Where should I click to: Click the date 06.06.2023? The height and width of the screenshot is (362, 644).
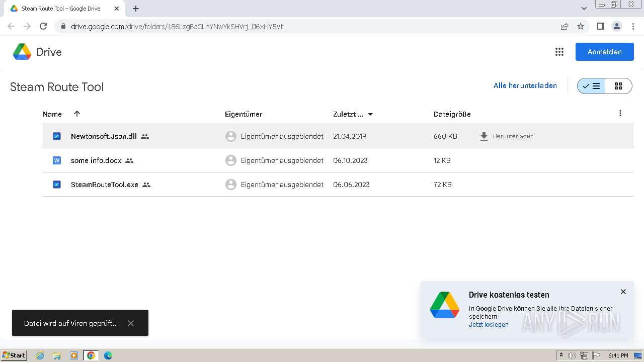[351, 185]
